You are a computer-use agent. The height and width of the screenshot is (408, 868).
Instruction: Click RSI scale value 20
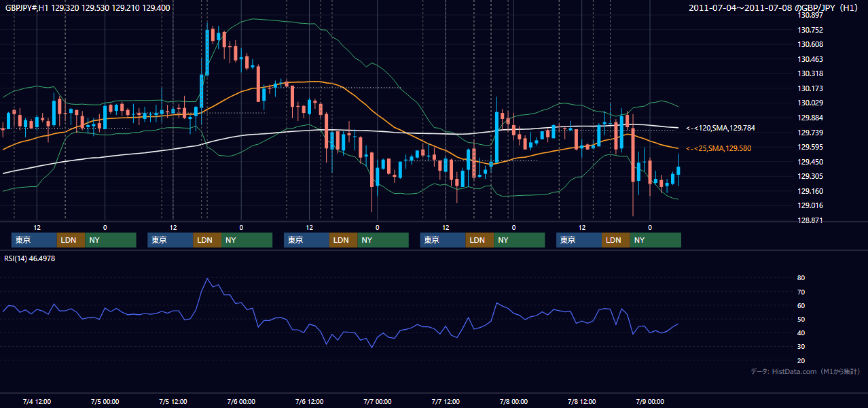pyautogui.click(x=801, y=360)
